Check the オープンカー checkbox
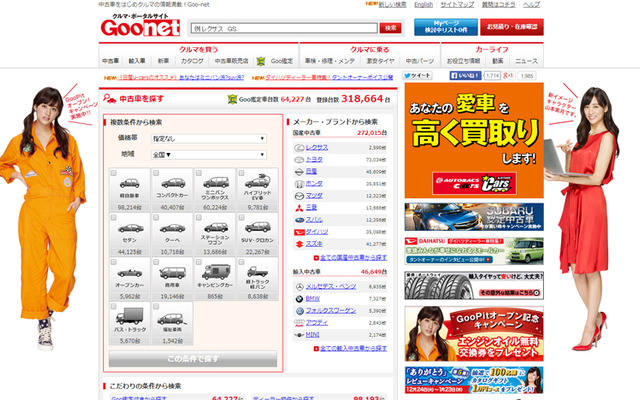 113,262
